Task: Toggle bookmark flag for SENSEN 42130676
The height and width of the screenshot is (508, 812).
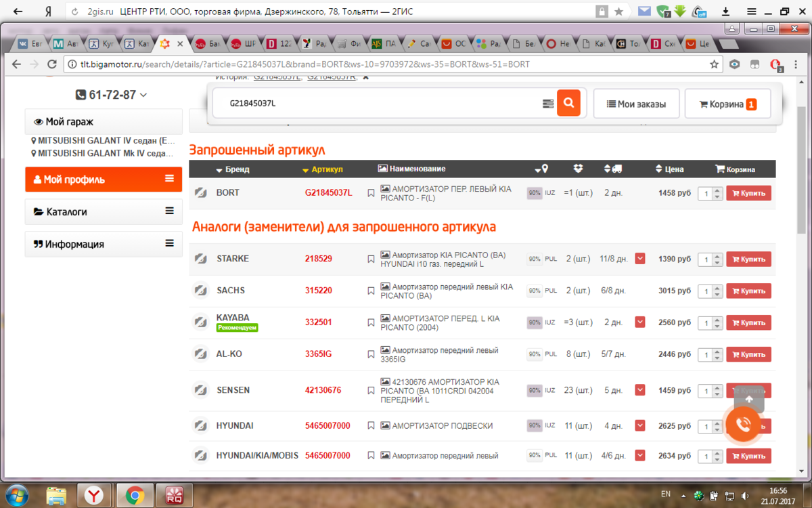Action: [x=371, y=390]
